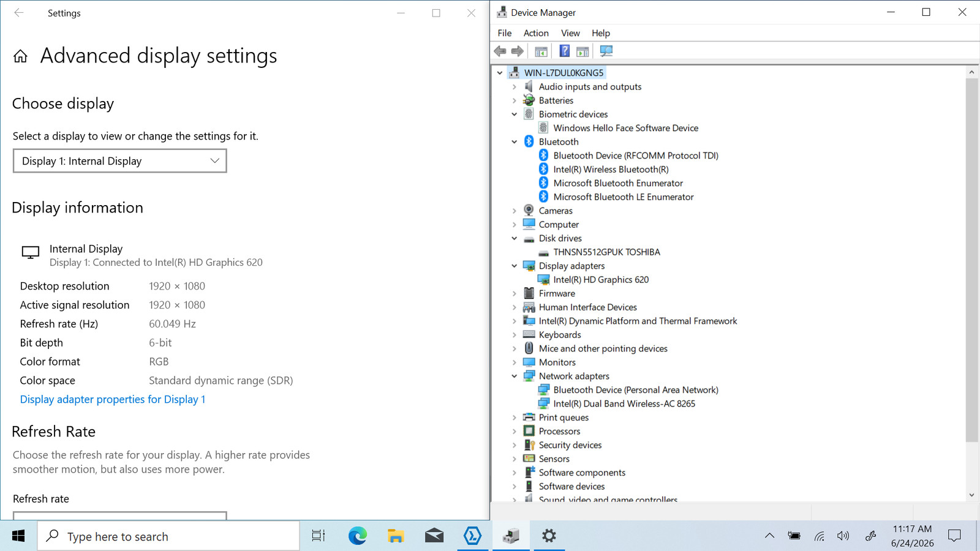Image resolution: width=980 pixels, height=551 pixels.
Task: Click the Intel(R) Dual Band Wireless-AC 8265 icon
Action: pos(543,403)
